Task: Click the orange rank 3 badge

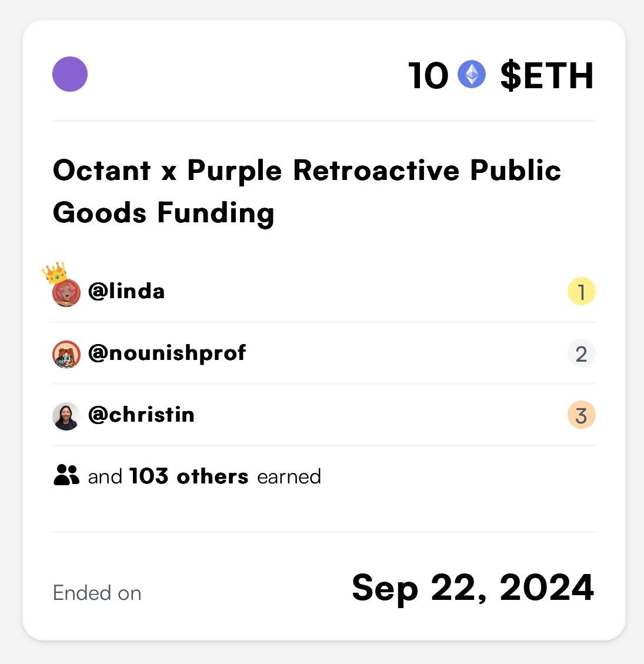Action: click(581, 415)
